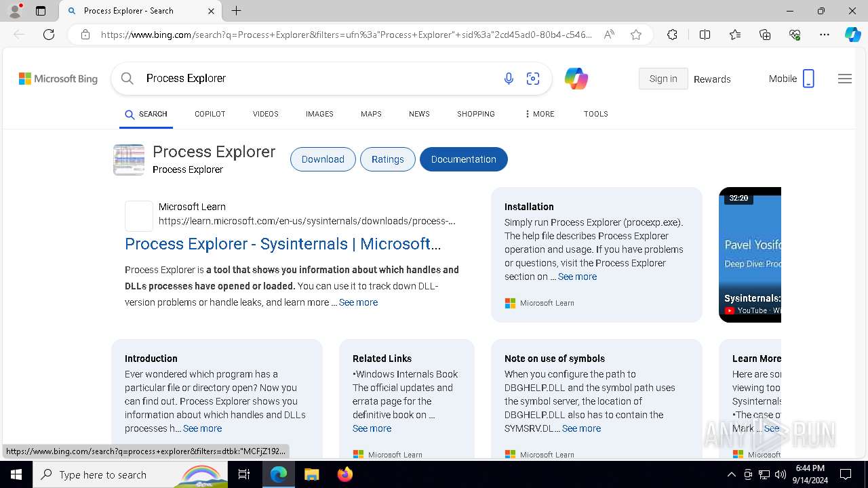Launch Copilot sidebar from Edge toolbar
The image size is (868, 488).
click(852, 35)
